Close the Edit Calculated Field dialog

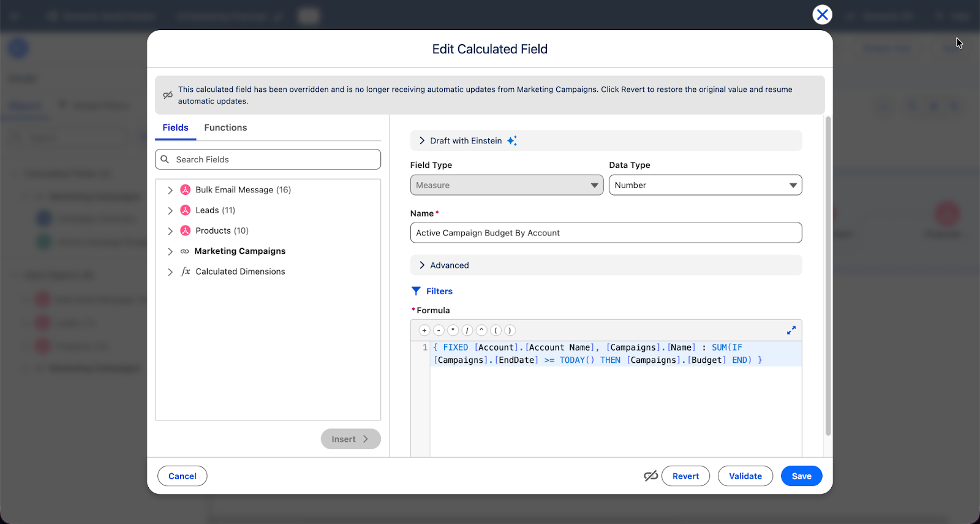click(822, 14)
